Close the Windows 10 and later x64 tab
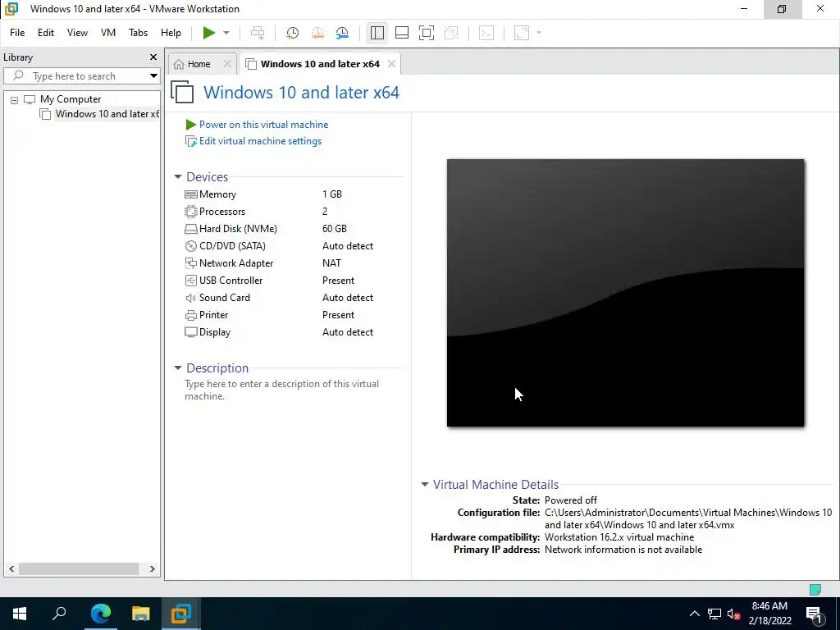 coord(391,64)
